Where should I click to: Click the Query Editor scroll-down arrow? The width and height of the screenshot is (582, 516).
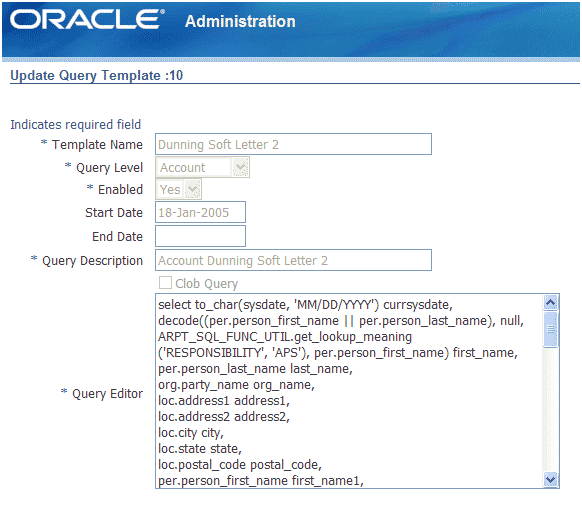pos(550,479)
